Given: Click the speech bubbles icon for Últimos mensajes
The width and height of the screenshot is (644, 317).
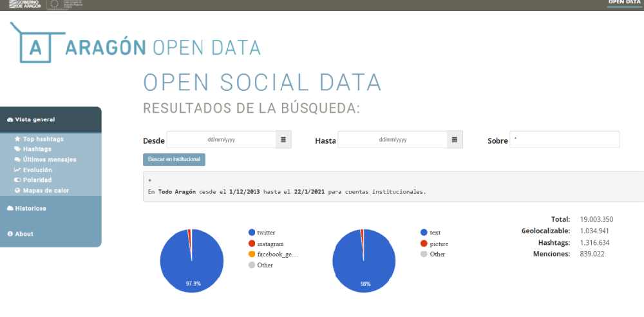Looking at the screenshot, I should click(x=17, y=160).
